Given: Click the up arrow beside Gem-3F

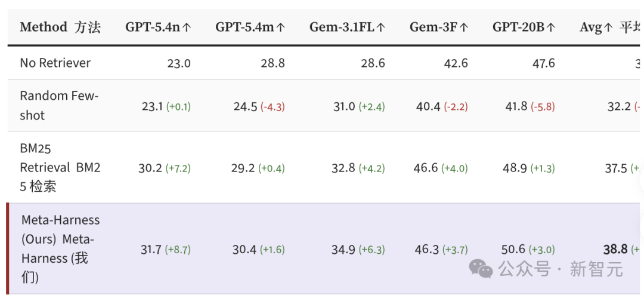Looking at the screenshot, I should click(464, 27).
